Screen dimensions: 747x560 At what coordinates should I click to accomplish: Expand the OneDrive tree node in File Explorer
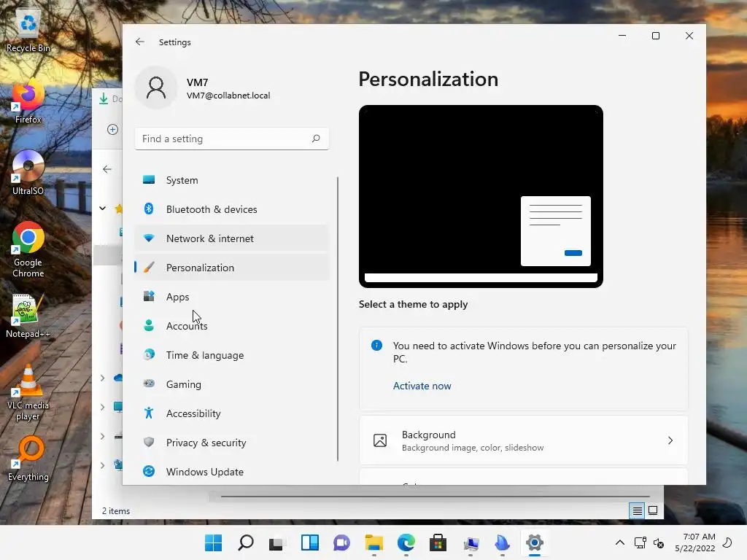tap(102, 378)
